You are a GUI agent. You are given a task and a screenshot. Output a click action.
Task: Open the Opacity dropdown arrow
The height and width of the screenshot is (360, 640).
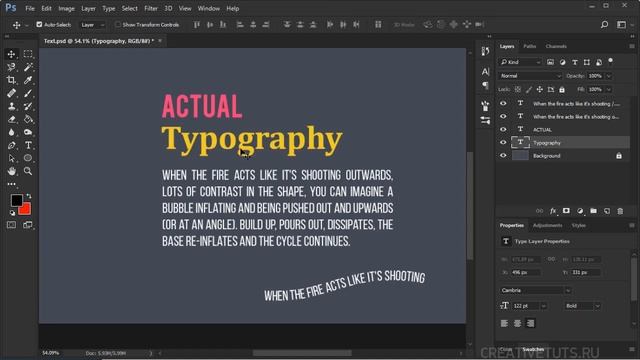click(x=609, y=76)
